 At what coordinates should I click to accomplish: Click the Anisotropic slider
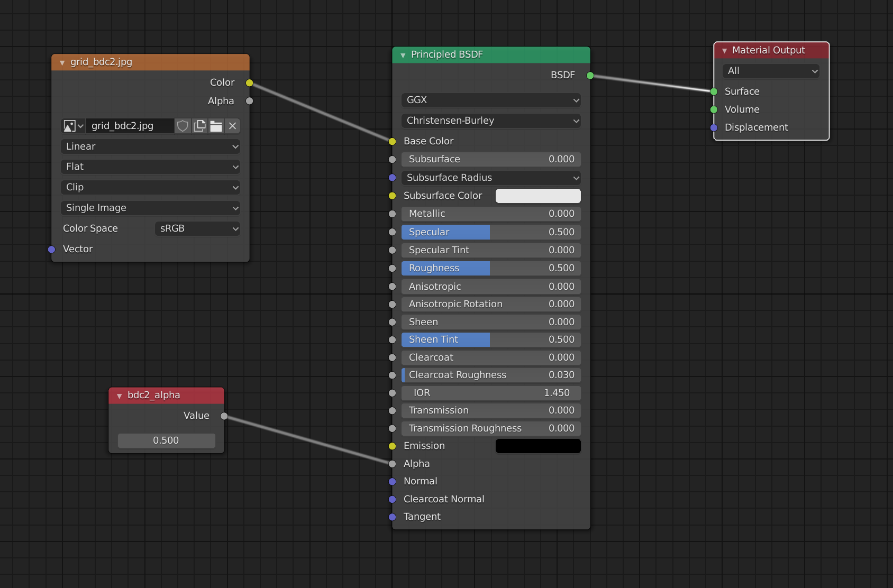(x=491, y=287)
